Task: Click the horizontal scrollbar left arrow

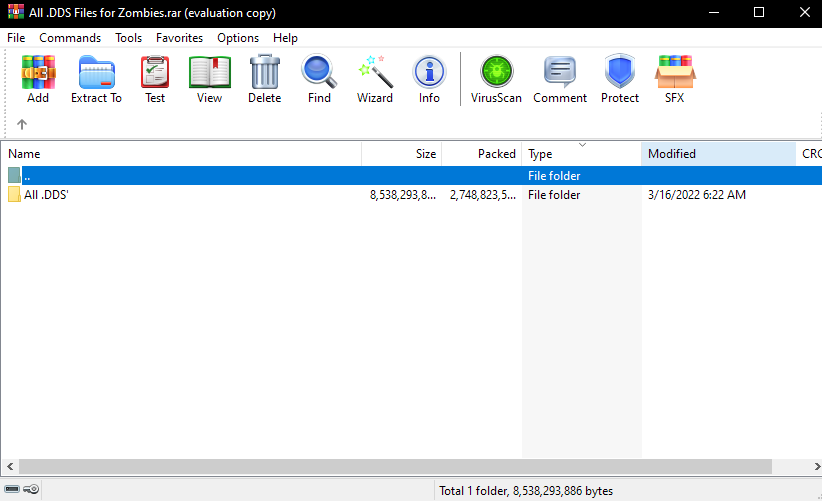Action: [x=10, y=466]
